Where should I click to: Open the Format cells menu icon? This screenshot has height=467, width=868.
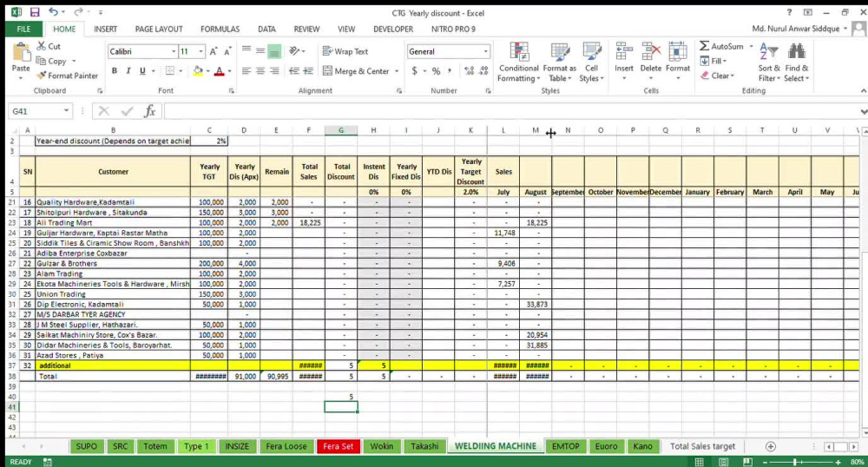pyautogui.click(x=678, y=53)
